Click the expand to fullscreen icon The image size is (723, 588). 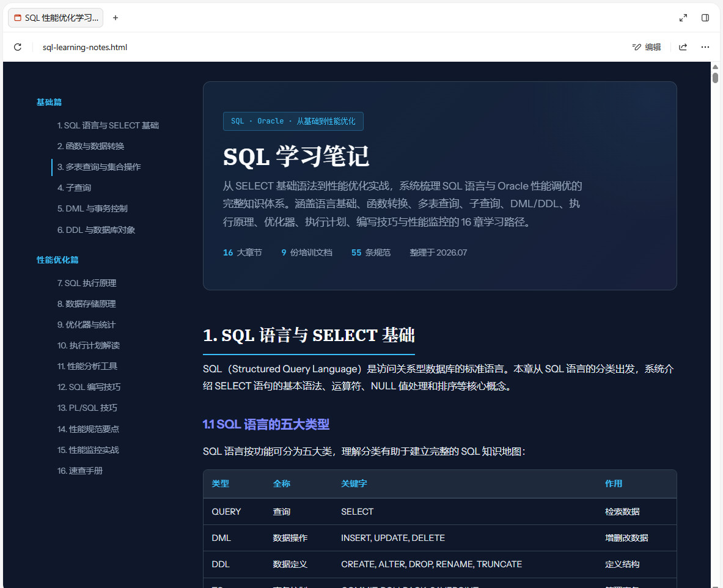coord(683,18)
